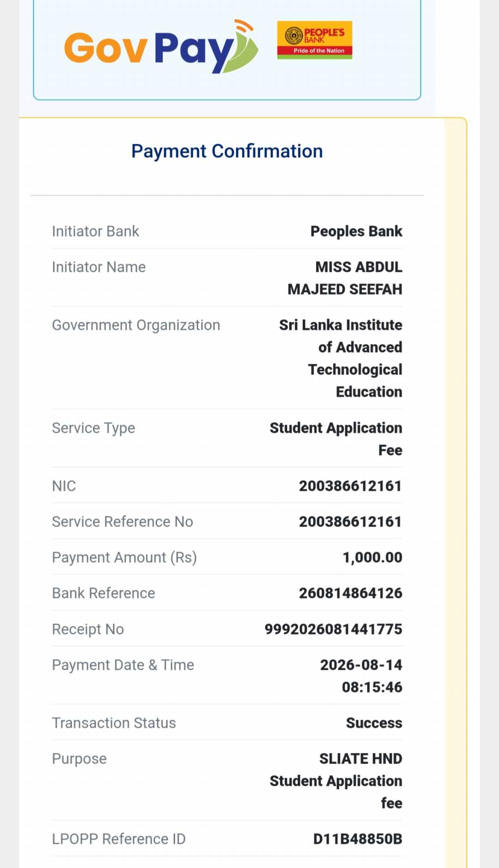Select the initiator name MISS ABDUL MAJEED SEEFAH

(345, 278)
